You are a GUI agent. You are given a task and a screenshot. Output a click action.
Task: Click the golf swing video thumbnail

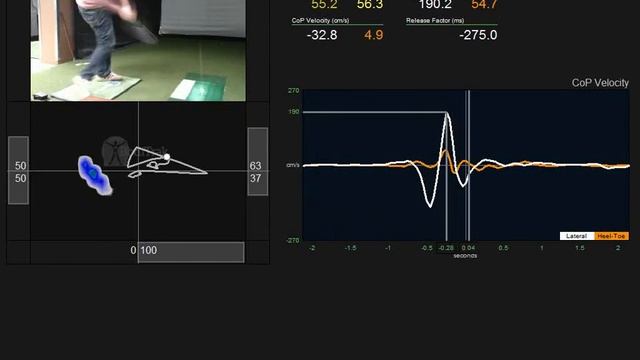click(x=138, y=50)
